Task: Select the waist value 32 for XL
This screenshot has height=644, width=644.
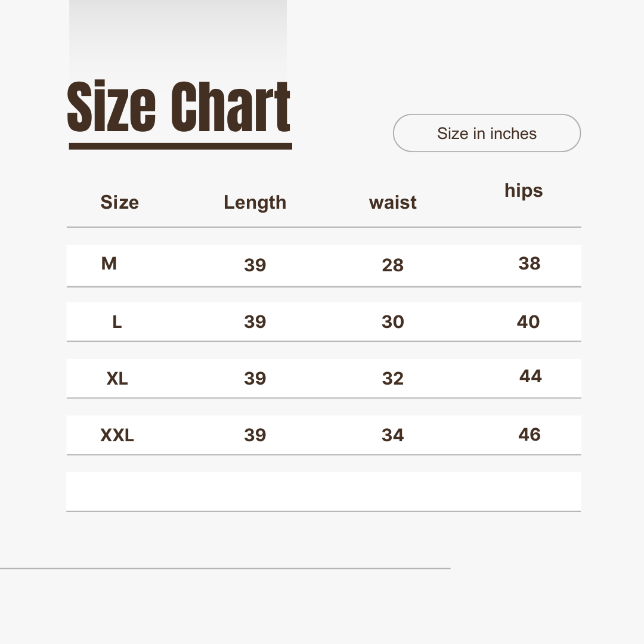Action: [392, 379]
